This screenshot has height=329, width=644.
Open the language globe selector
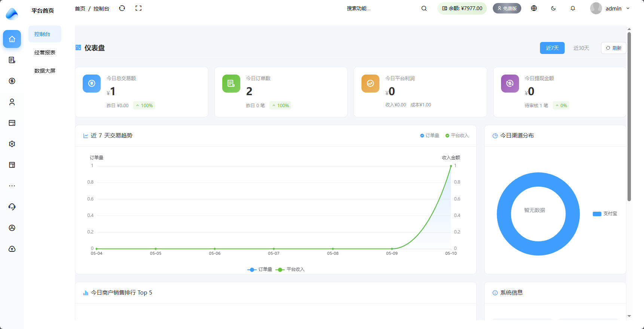[x=534, y=8]
